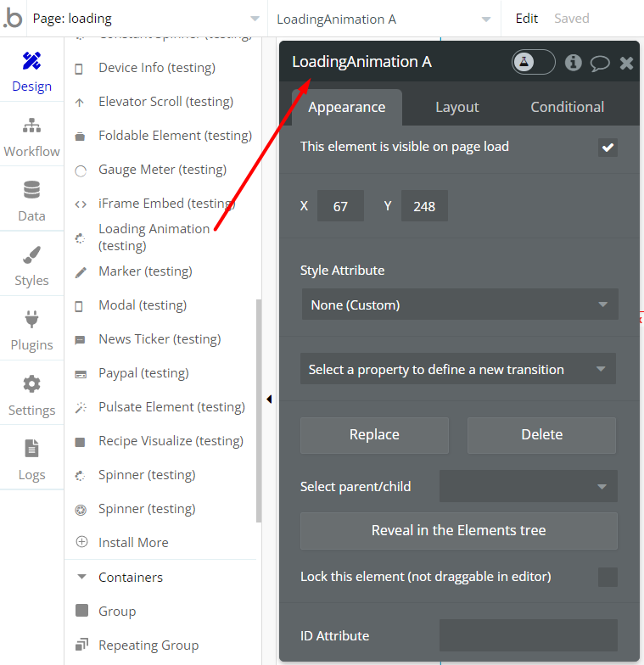This screenshot has width=644, height=665.
Task: Check Lock this element checkbox
Action: tap(608, 577)
